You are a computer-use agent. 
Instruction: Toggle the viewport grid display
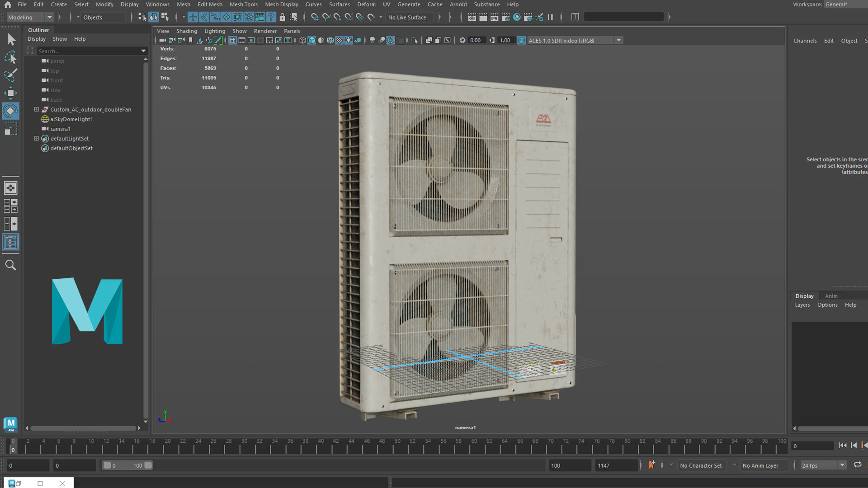[x=232, y=40]
